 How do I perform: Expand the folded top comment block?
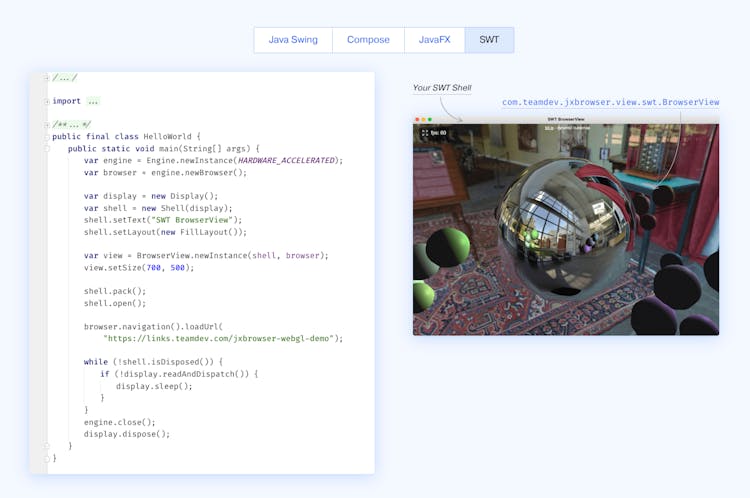[x=46, y=78]
